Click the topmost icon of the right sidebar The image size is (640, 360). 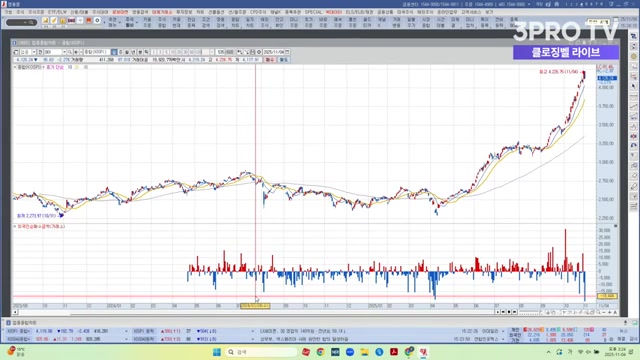(633, 36)
